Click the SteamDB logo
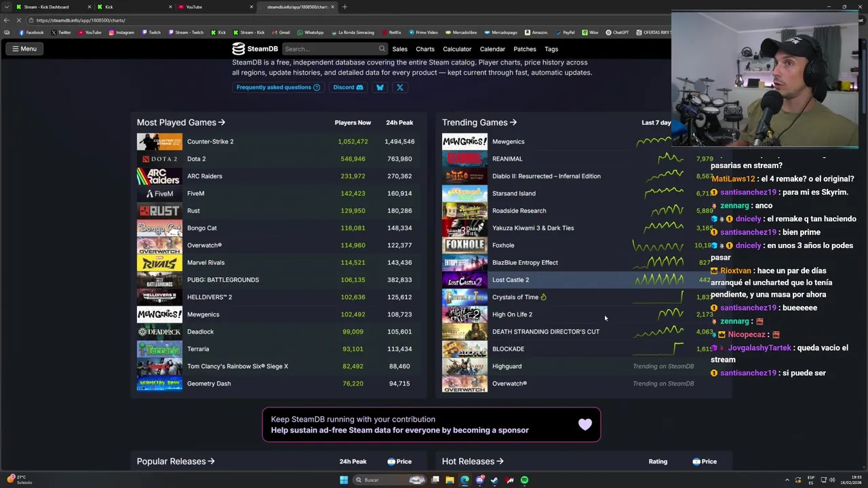The width and height of the screenshot is (868, 488). [x=255, y=49]
